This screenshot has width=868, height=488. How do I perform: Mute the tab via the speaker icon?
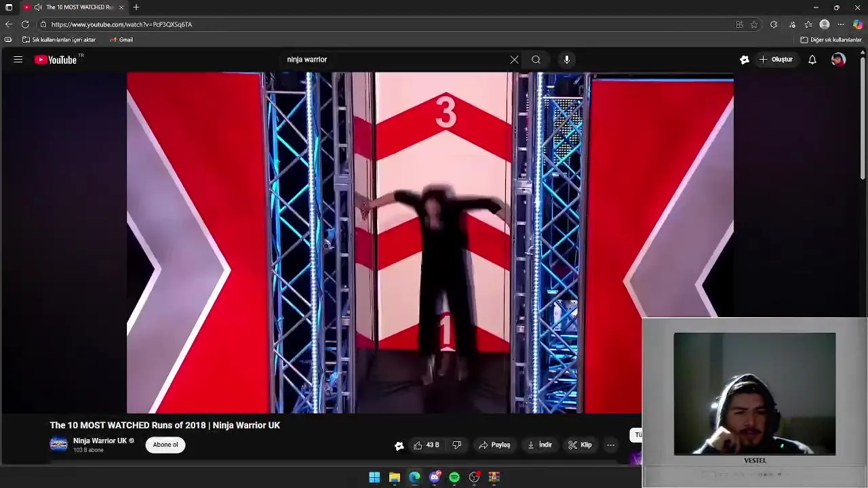click(38, 7)
